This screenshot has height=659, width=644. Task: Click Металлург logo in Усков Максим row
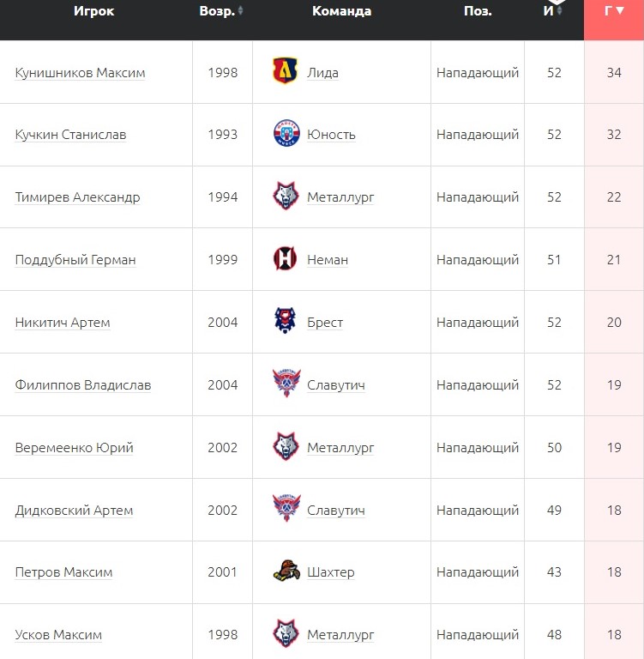point(286,635)
